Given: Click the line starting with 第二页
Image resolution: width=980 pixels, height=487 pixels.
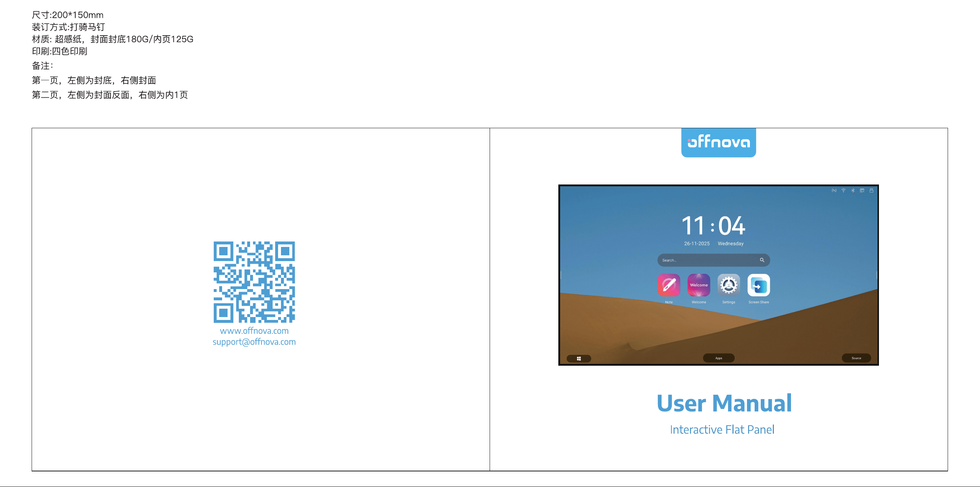Looking at the screenshot, I should (110, 95).
